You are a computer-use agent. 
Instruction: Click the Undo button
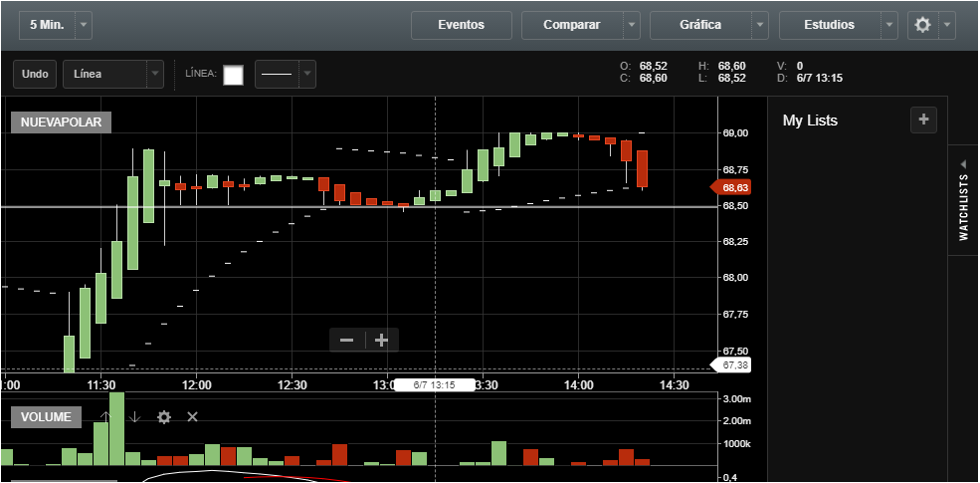pos(35,74)
